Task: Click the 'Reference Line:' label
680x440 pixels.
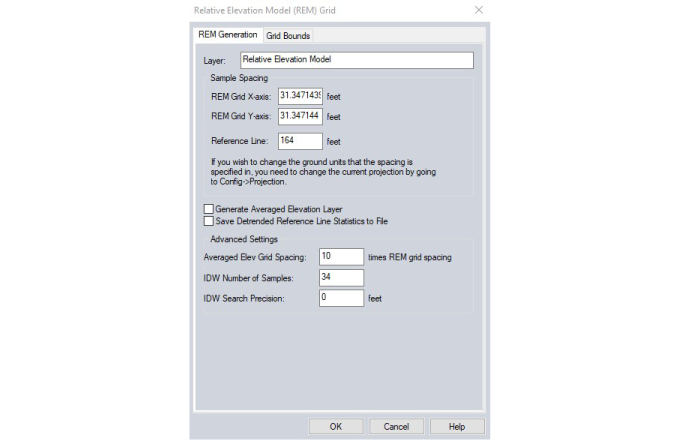Action: [x=239, y=141]
